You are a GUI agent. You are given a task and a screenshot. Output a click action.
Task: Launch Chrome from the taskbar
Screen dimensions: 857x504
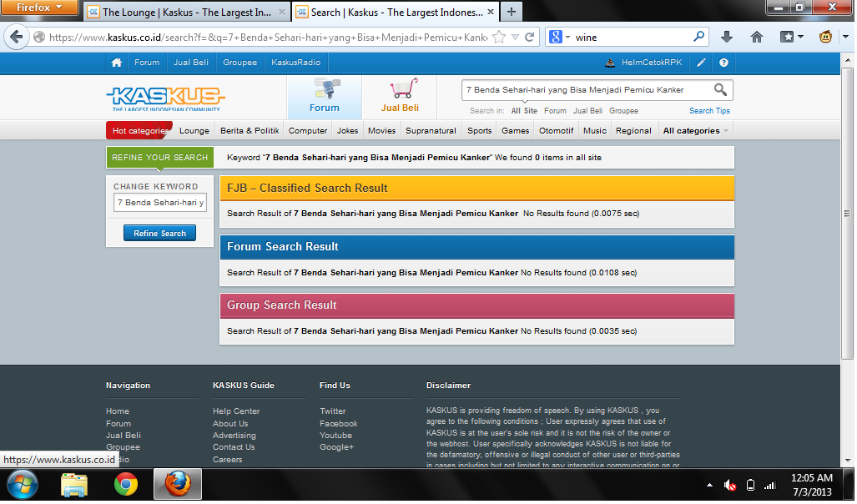point(126,484)
